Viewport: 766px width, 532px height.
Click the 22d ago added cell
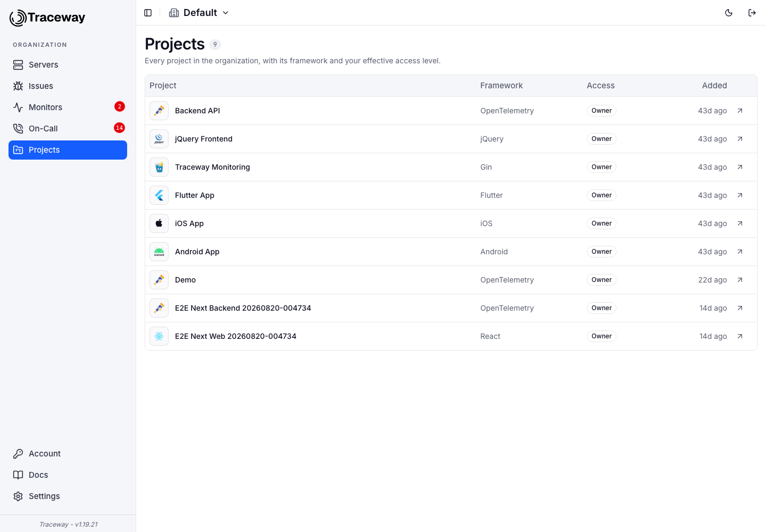(x=712, y=280)
